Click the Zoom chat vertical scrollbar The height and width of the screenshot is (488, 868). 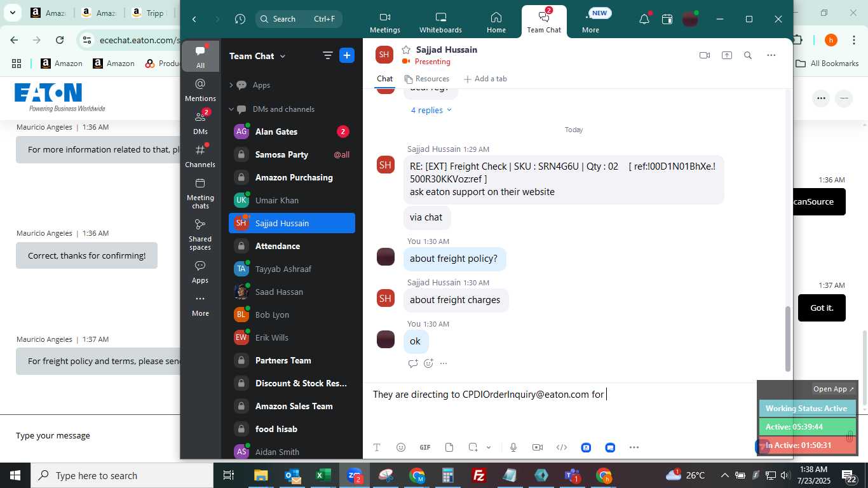[788, 339]
